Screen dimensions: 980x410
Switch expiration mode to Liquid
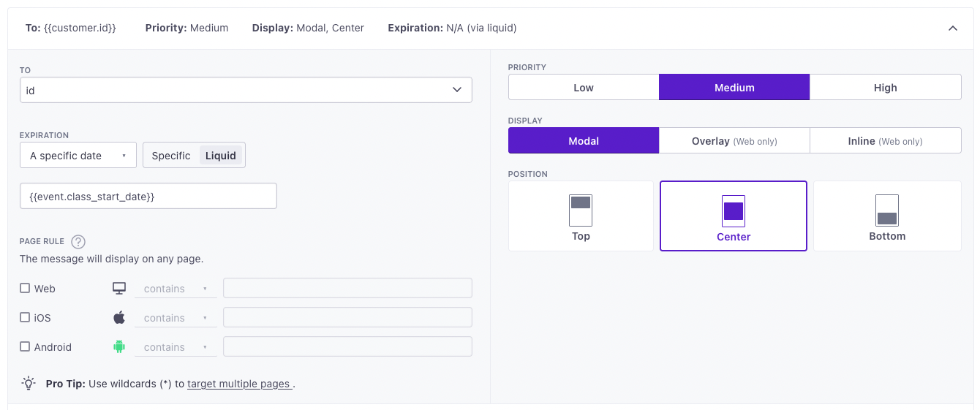coord(221,156)
